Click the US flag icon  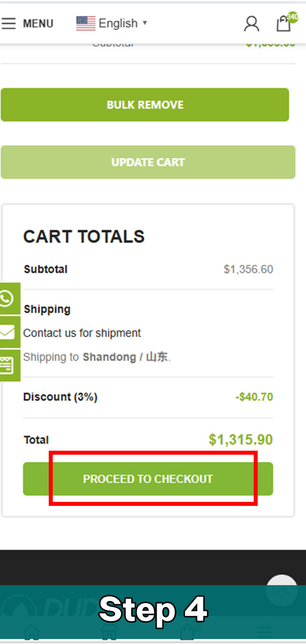click(86, 23)
